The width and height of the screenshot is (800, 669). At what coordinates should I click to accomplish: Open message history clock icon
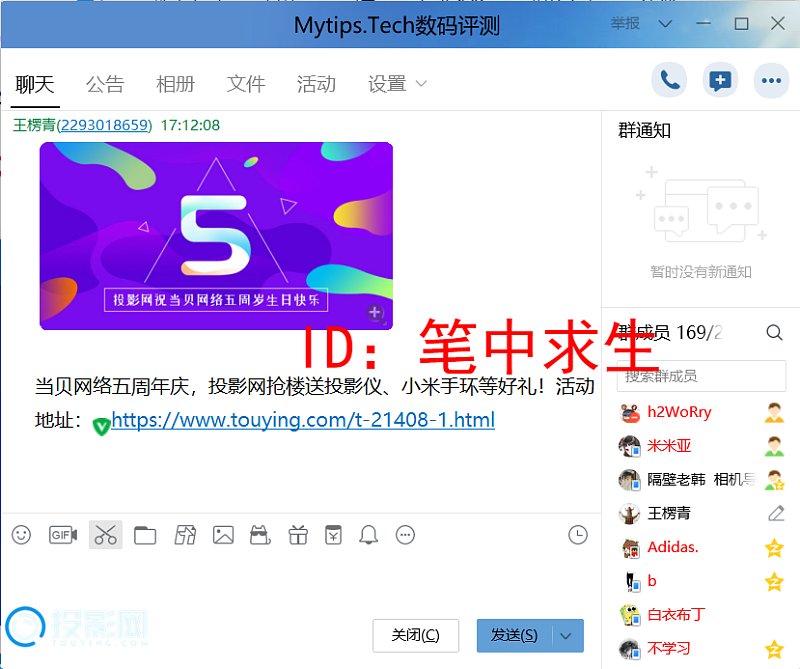(x=578, y=535)
